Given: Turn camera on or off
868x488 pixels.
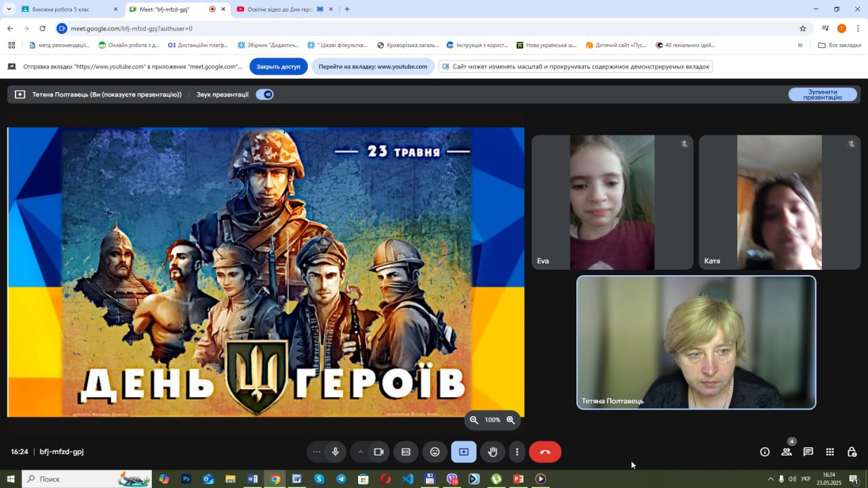Looking at the screenshot, I should click(x=379, y=452).
